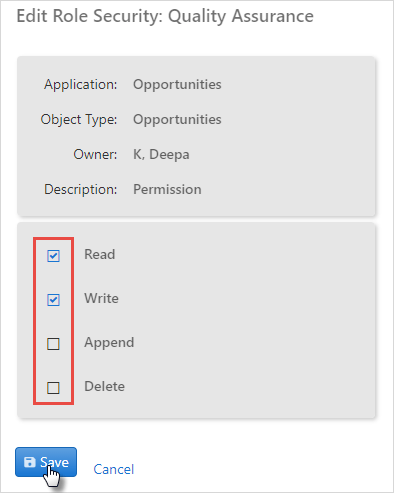
Task: Click the Edit Role Security heading
Action: [165, 16]
